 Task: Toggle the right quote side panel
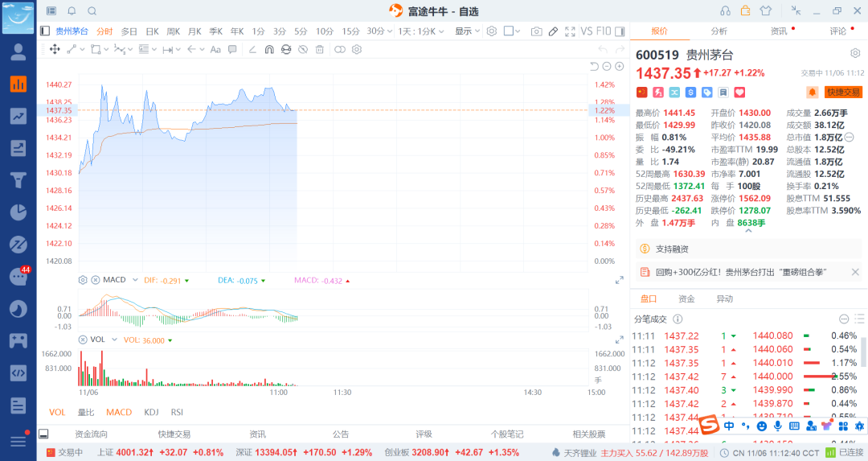pyautogui.click(x=620, y=31)
